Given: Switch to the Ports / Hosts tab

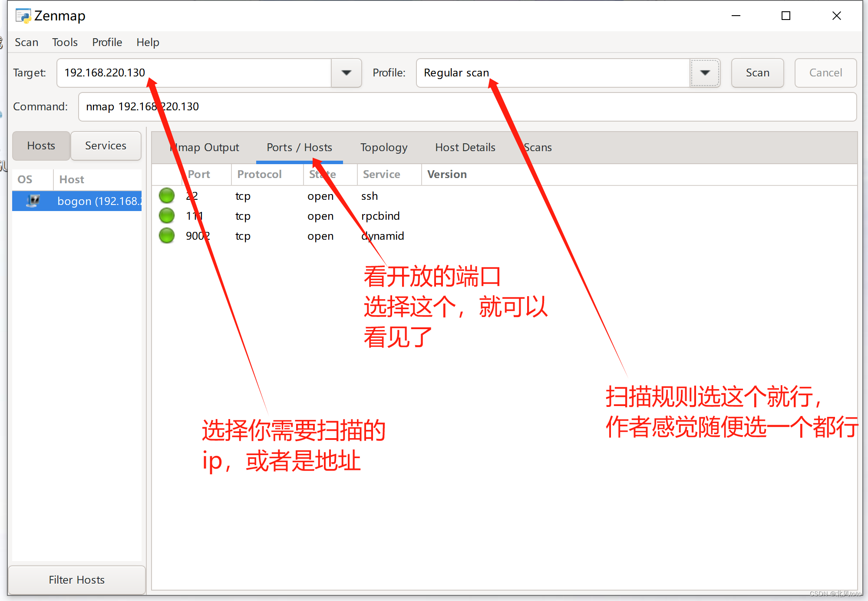Looking at the screenshot, I should [299, 148].
